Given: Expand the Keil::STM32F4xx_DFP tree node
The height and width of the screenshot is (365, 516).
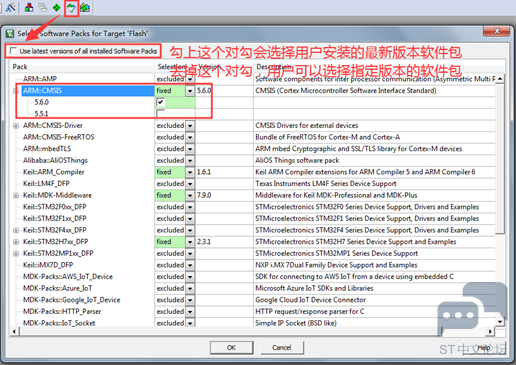Looking at the screenshot, I should tap(16, 230).
